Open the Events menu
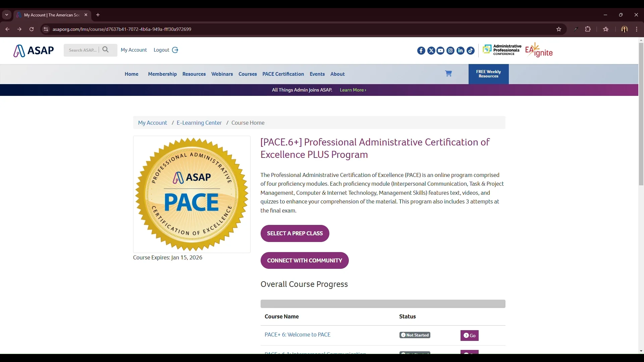644x362 pixels. 317,74
